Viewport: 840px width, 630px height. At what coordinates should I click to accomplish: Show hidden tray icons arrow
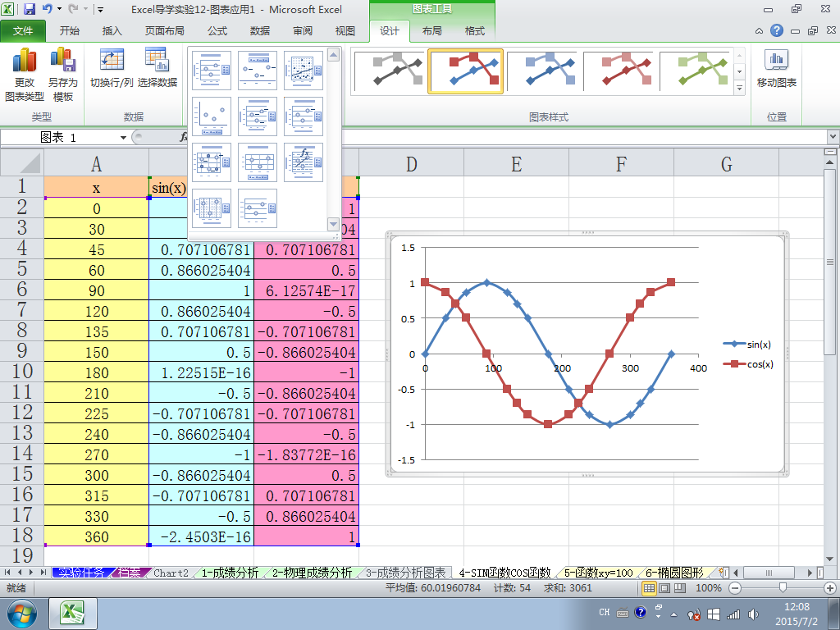tap(674, 614)
